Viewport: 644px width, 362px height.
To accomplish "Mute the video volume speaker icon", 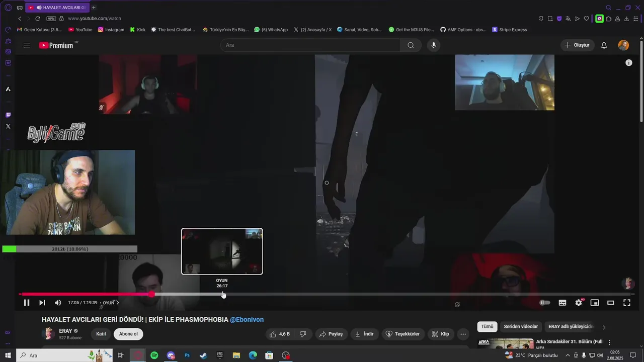I will (x=58, y=303).
